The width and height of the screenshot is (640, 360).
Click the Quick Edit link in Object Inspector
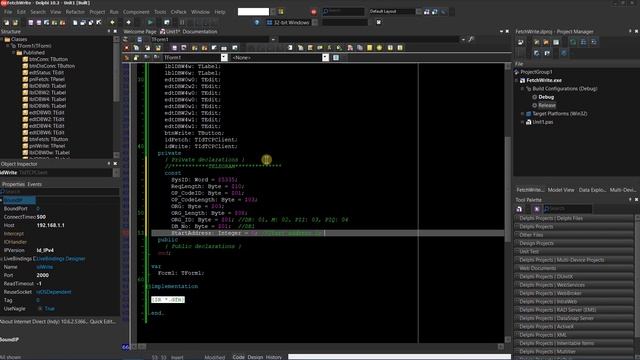(x=103, y=322)
